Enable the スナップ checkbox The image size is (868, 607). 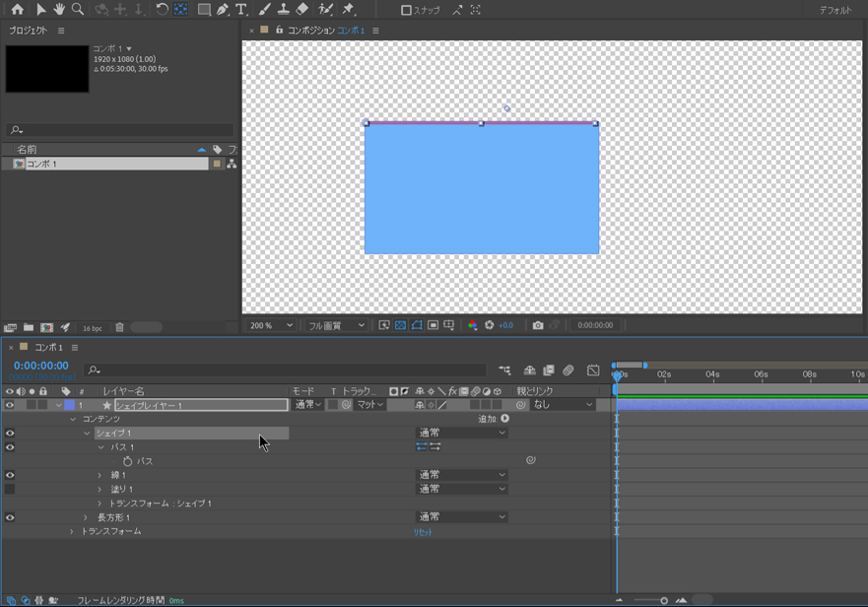point(406,11)
